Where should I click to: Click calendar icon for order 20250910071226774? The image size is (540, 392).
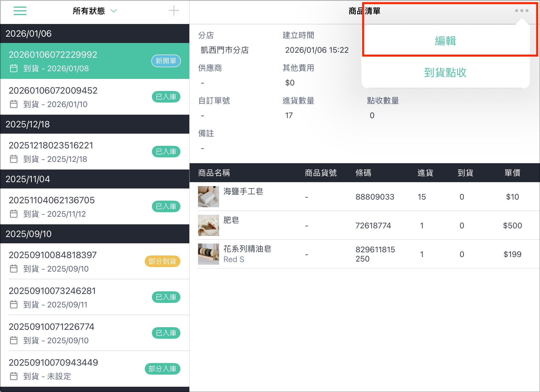14,340
